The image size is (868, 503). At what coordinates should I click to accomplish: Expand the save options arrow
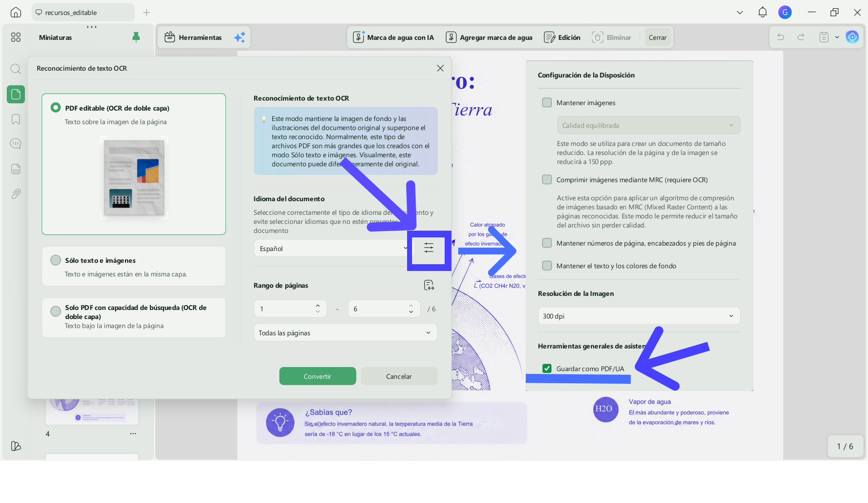click(837, 37)
